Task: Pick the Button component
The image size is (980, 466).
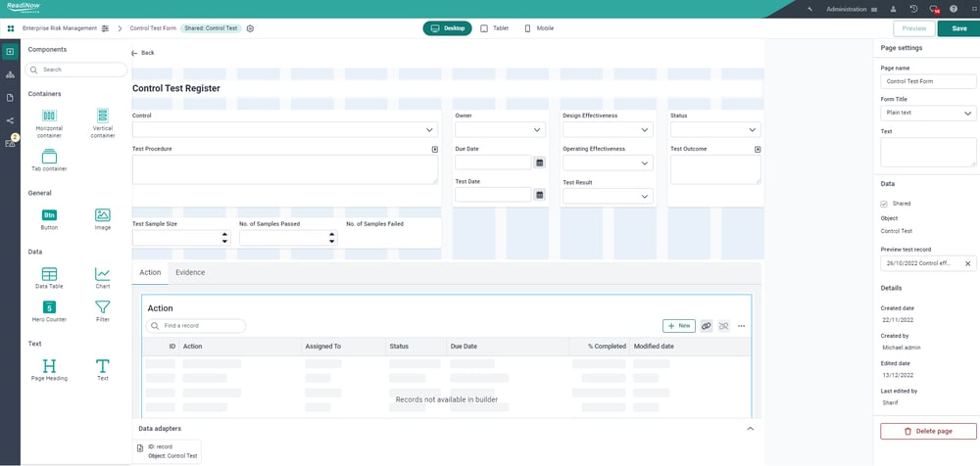Action: [49, 220]
